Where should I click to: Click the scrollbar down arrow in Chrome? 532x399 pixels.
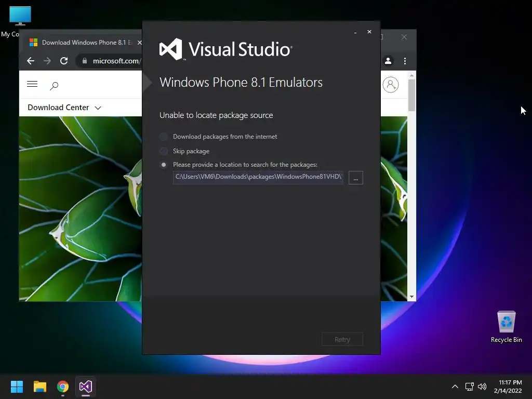[411, 297]
